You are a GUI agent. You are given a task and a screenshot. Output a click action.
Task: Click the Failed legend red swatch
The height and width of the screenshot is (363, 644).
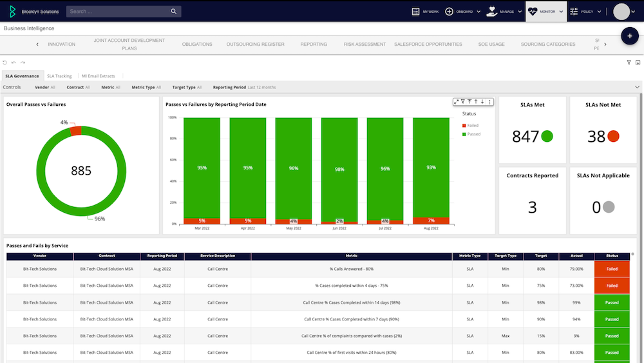click(464, 125)
